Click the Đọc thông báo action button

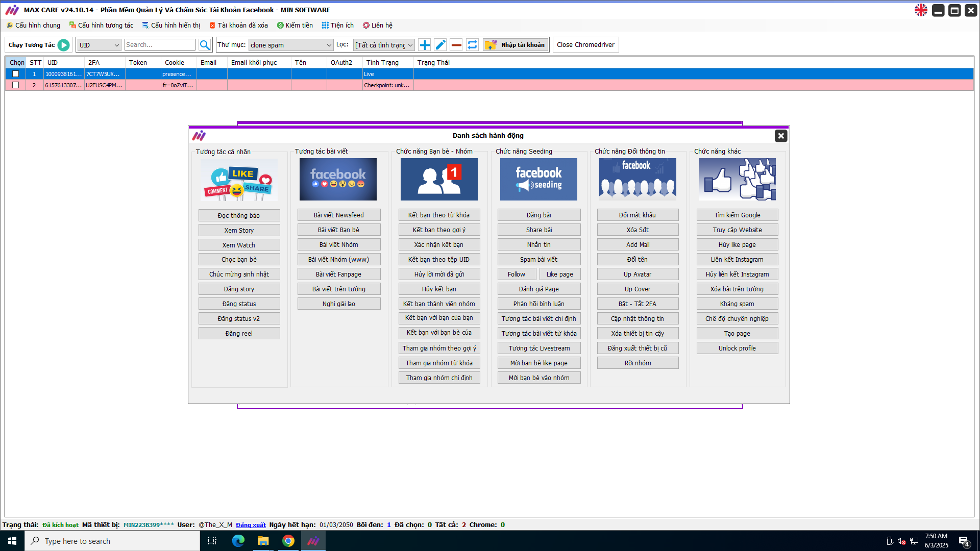[239, 215]
